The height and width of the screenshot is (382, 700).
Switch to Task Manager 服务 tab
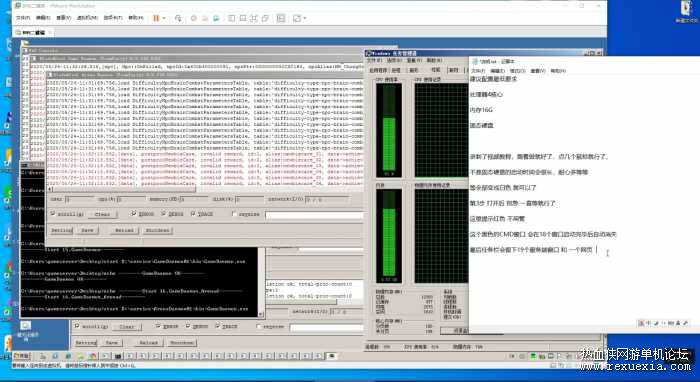(413, 70)
